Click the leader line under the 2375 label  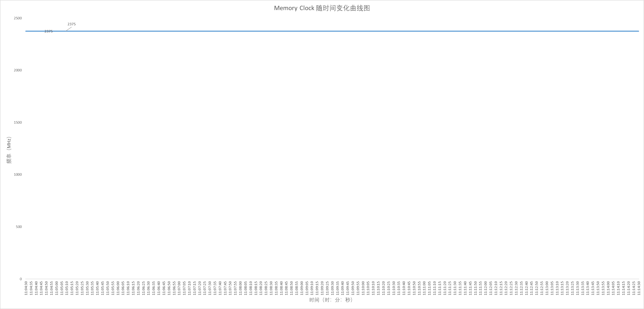[x=69, y=29]
